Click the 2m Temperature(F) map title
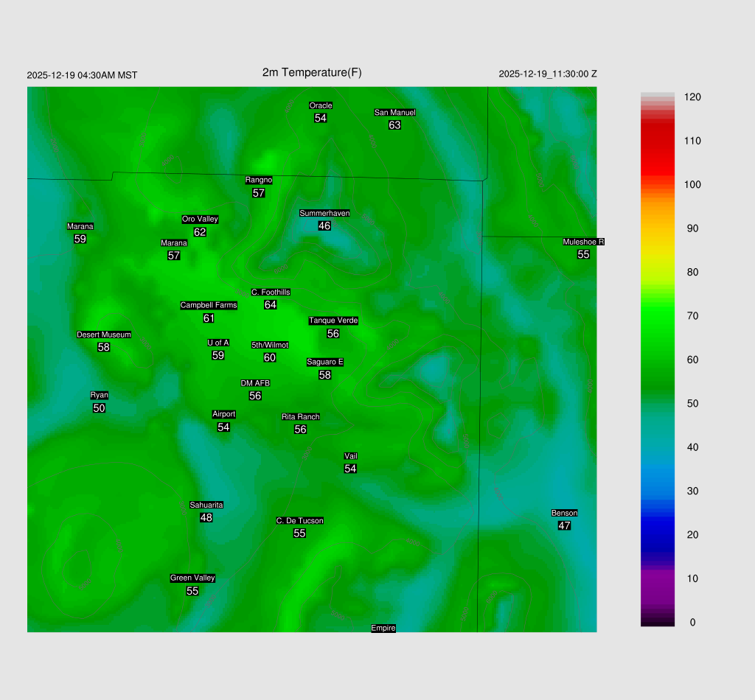755x700 pixels. 312,72
